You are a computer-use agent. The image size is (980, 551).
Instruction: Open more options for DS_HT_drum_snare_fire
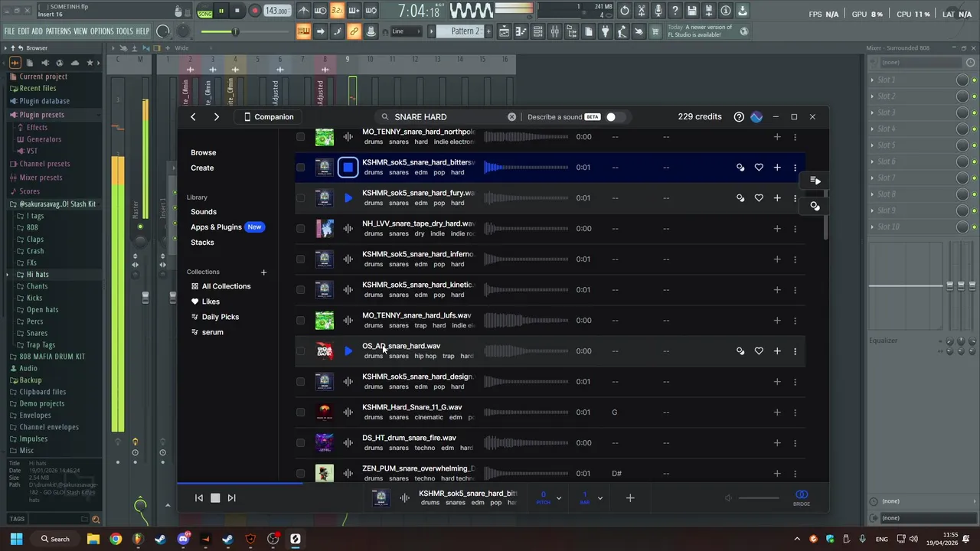795,442
